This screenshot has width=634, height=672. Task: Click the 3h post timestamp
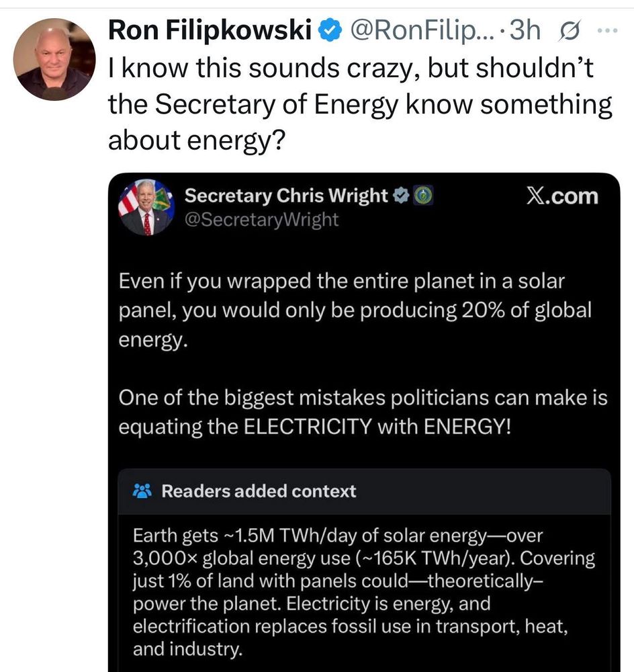[525, 31]
